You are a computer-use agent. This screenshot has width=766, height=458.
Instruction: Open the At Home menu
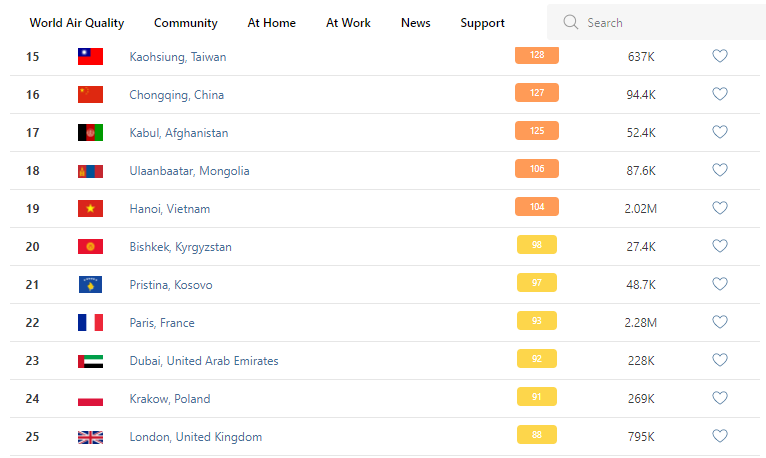(x=272, y=23)
